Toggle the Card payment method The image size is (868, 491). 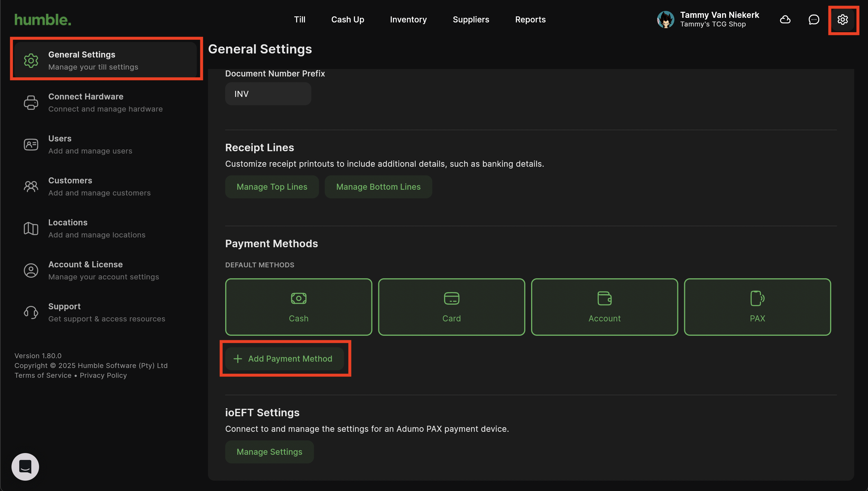452,306
